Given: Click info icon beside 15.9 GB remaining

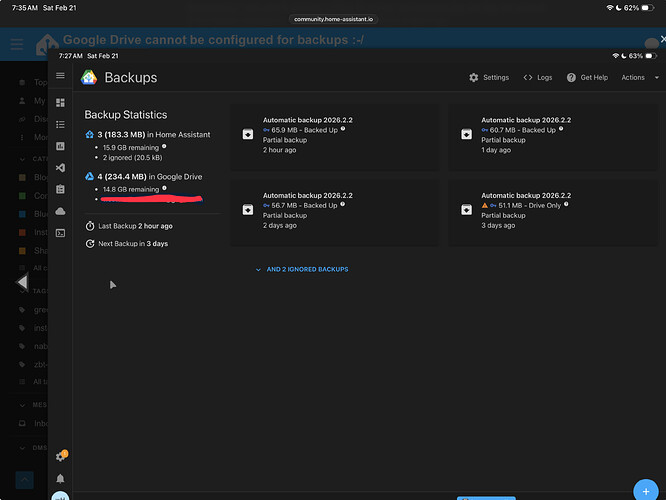Looking at the screenshot, I should (x=164, y=147).
